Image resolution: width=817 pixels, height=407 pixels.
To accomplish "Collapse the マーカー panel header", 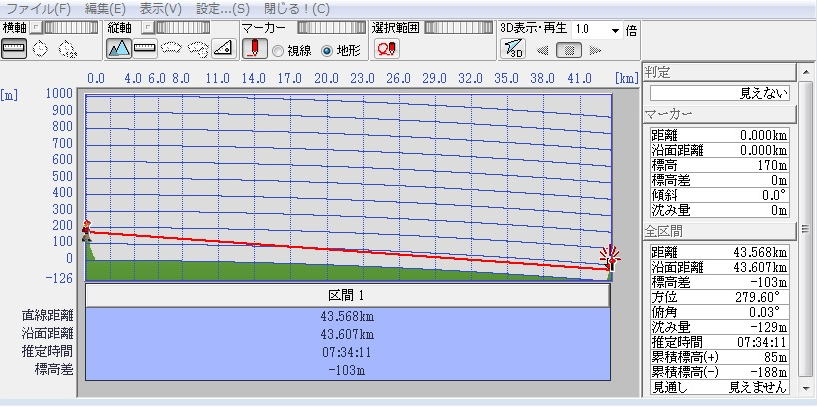I will pyautogui.click(x=720, y=114).
